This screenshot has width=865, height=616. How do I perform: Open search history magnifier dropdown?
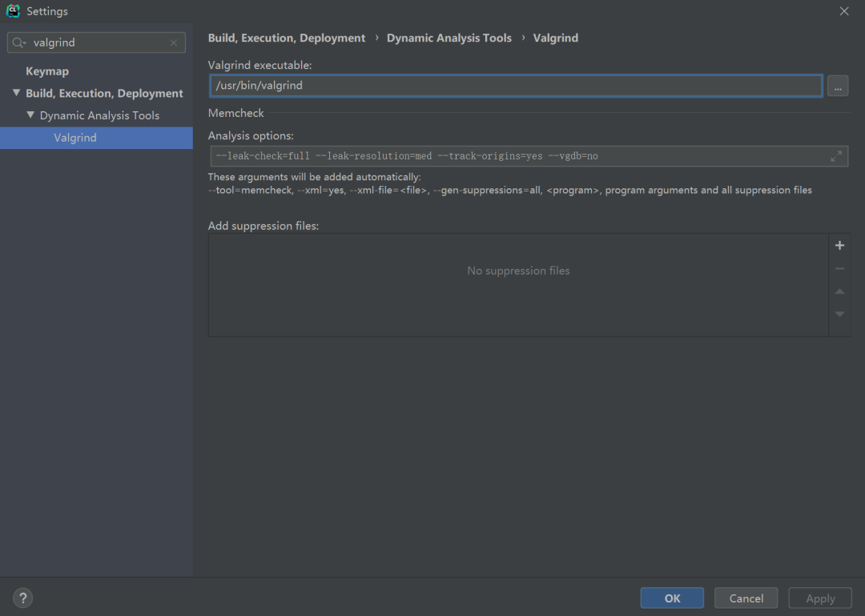(19, 42)
